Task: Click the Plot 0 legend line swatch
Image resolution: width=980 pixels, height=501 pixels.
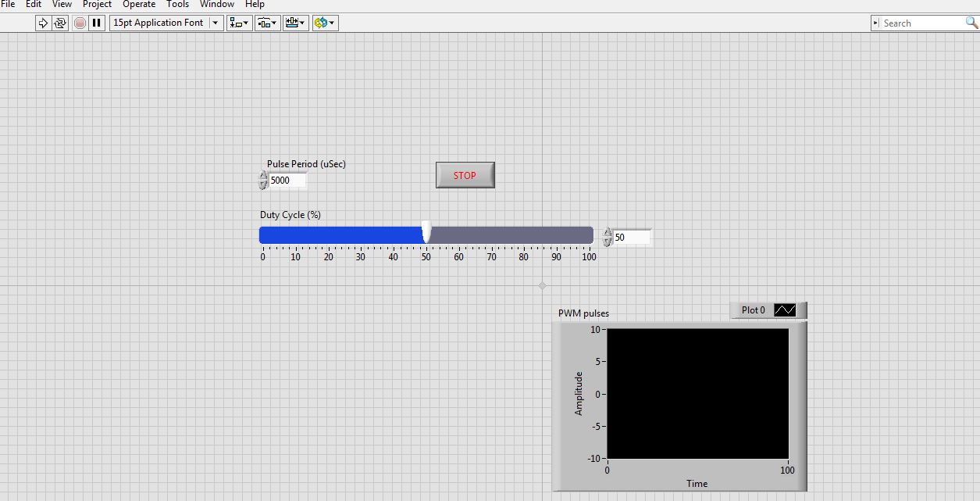Action: tap(784, 310)
